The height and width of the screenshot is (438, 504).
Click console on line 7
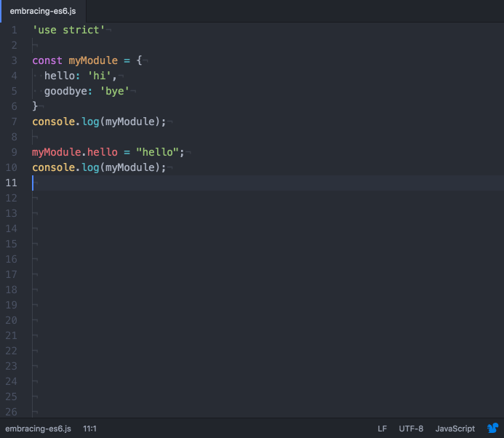point(54,122)
